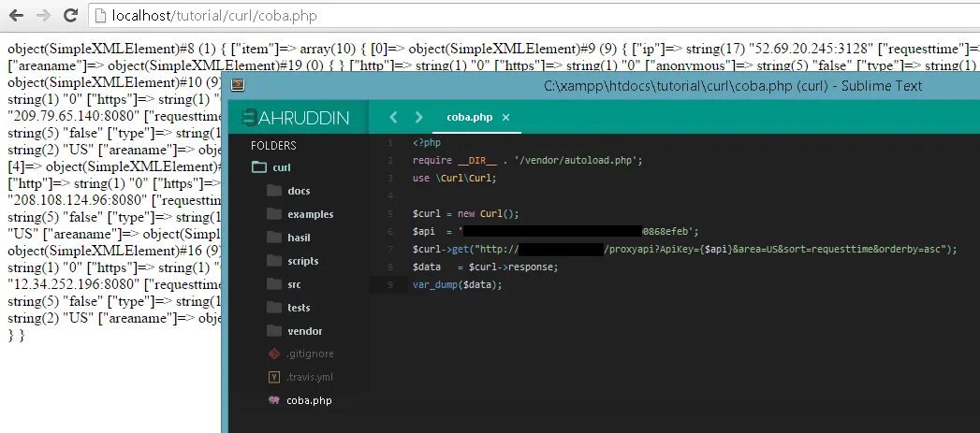Click the YAML icon beside .travis.yml
The image size is (980, 433).
273,377
